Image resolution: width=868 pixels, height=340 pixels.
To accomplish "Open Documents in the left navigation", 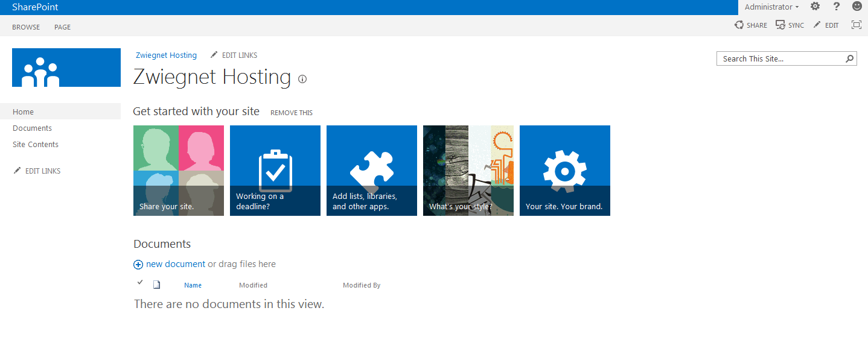I will (x=33, y=128).
